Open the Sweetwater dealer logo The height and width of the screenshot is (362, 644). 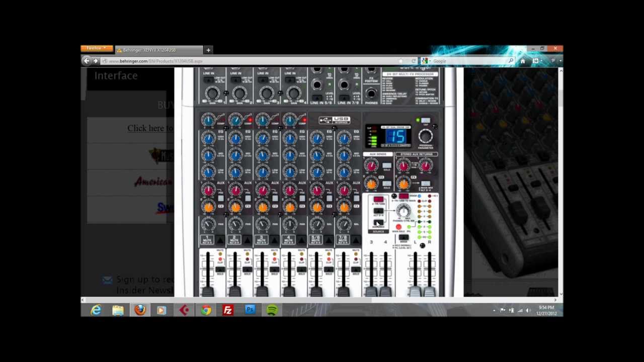click(165, 207)
